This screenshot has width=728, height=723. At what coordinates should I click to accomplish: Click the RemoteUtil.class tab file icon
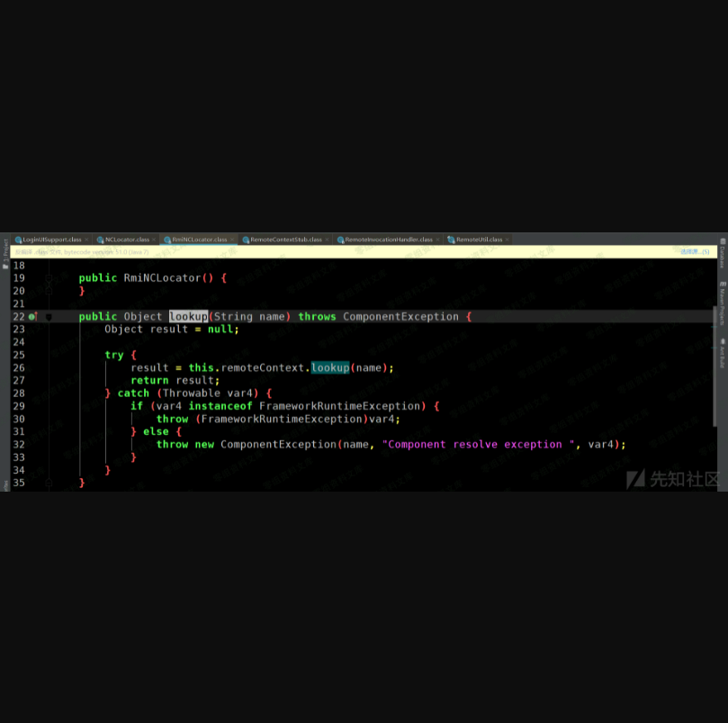[x=452, y=240]
